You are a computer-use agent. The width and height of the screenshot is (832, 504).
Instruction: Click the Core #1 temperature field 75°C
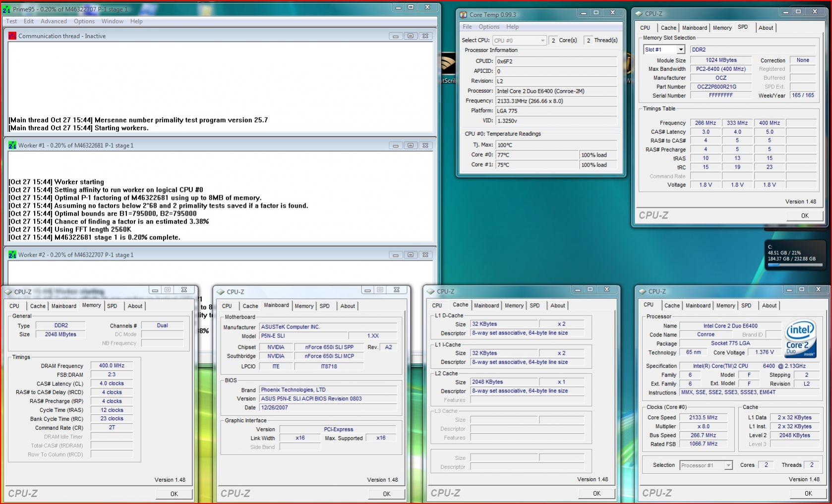click(x=537, y=165)
